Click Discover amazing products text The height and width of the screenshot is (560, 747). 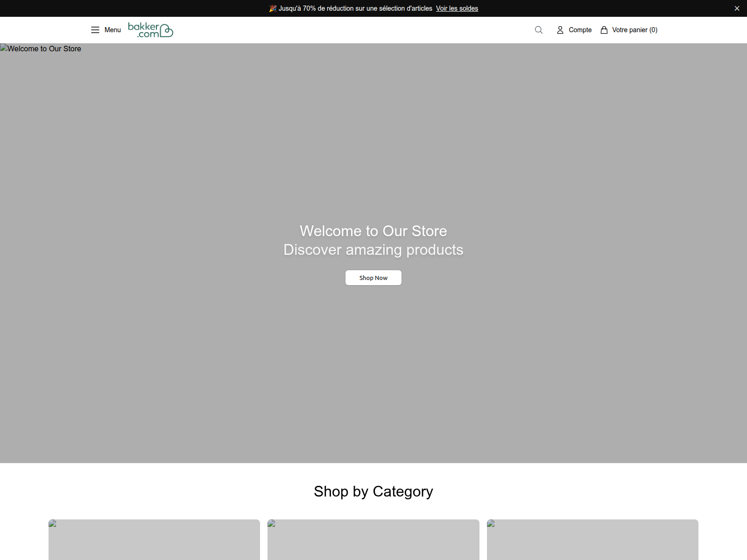pos(373,250)
